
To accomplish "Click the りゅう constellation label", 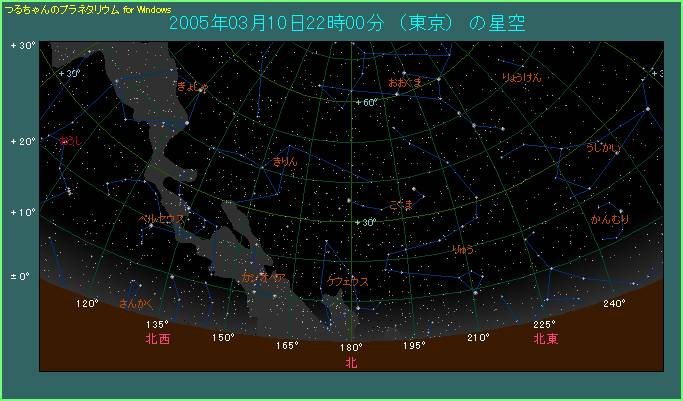I will (x=463, y=249).
